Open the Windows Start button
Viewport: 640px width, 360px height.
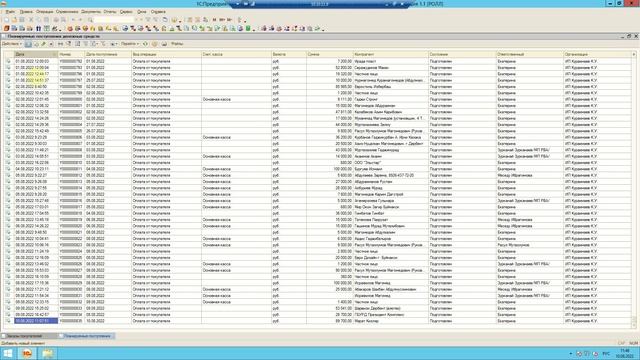coord(8,353)
